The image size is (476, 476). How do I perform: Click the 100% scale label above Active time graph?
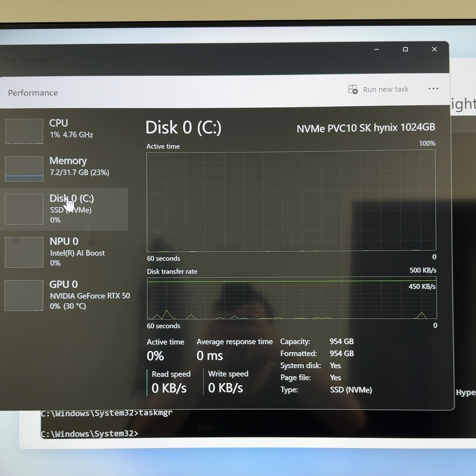pos(427,143)
